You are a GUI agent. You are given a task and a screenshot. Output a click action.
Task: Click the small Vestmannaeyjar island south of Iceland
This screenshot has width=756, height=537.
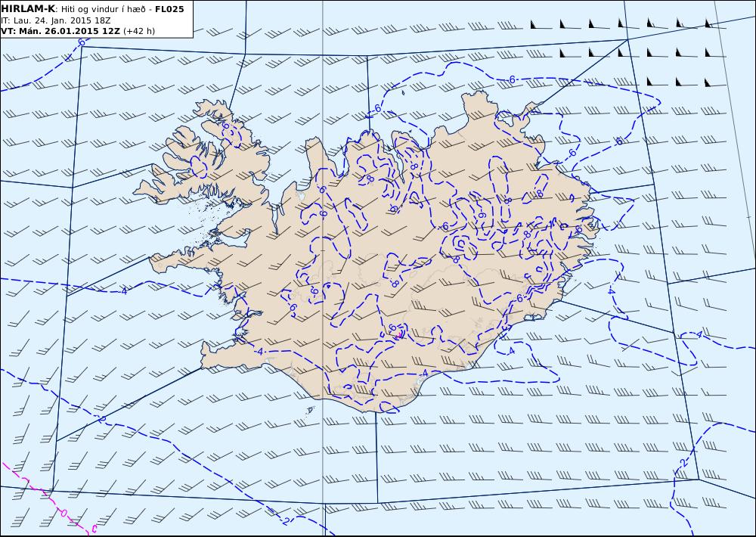[310, 410]
